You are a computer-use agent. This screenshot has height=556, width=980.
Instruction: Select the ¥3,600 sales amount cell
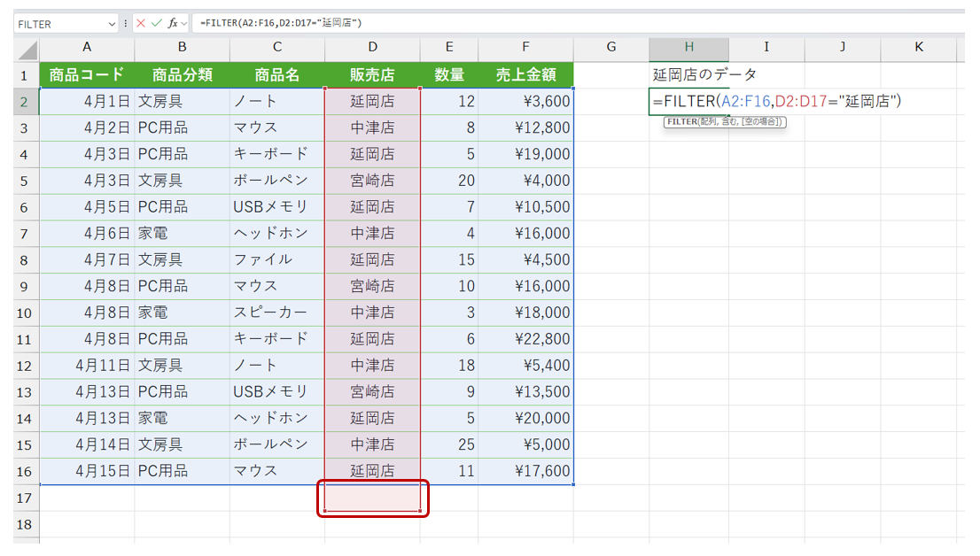pyautogui.click(x=525, y=101)
